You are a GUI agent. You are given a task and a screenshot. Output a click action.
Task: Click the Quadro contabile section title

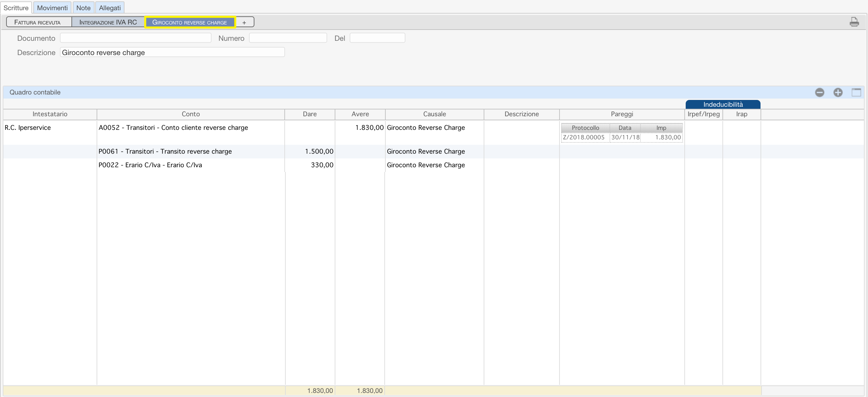click(35, 92)
